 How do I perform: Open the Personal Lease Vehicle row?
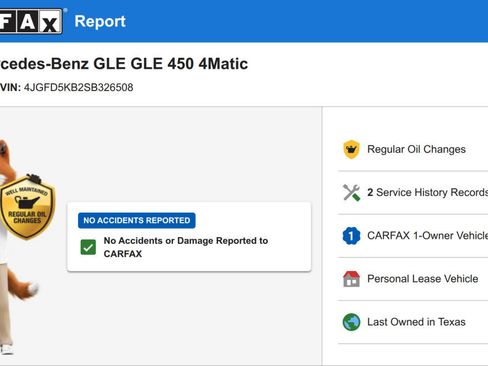(413, 279)
